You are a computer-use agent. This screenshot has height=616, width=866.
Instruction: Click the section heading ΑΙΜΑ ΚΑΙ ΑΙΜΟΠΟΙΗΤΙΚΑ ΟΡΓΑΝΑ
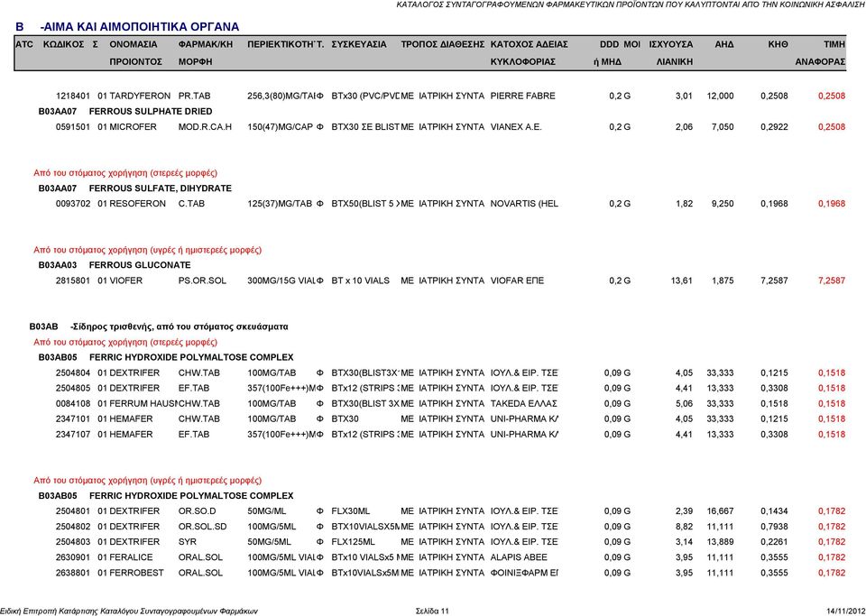coord(141,27)
